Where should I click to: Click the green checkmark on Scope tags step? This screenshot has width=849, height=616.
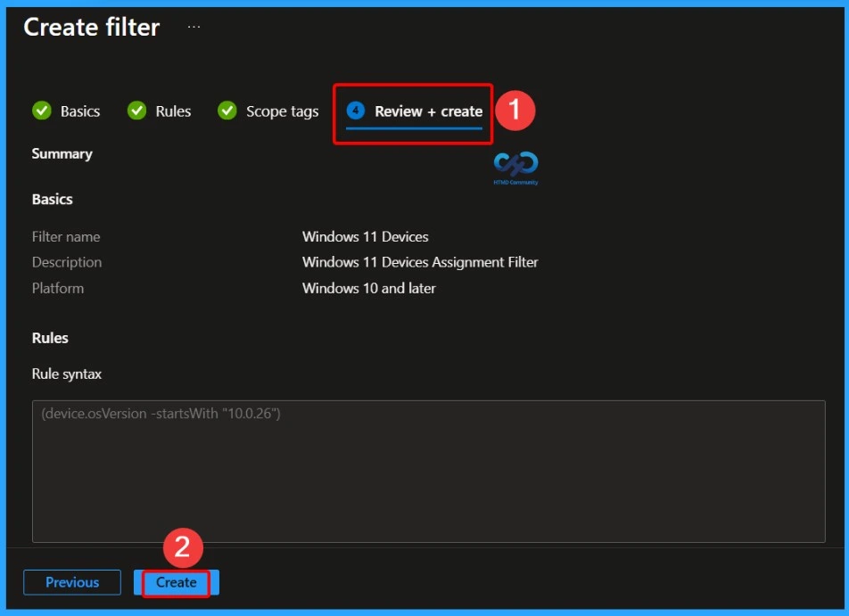(x=227, y=111)
